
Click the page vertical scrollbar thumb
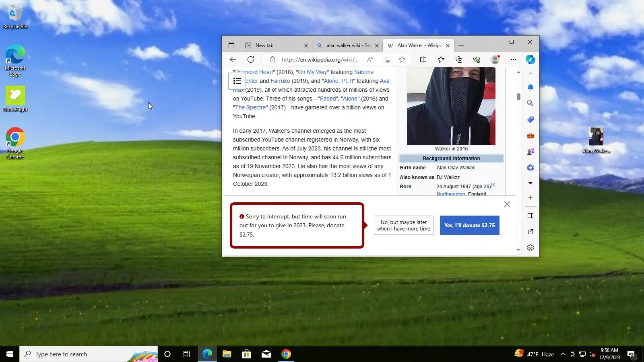point(518,97)
